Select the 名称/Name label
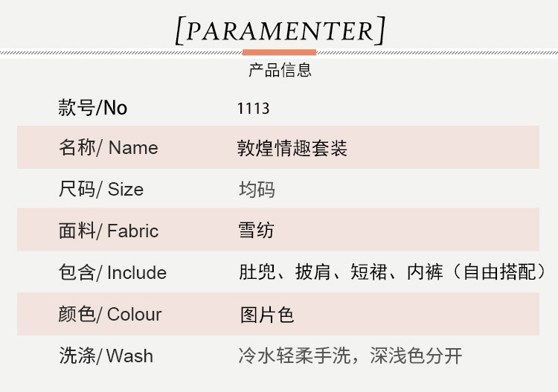This screenshot has width=558, height=392. pyautogui.click(x=109, y=147)
